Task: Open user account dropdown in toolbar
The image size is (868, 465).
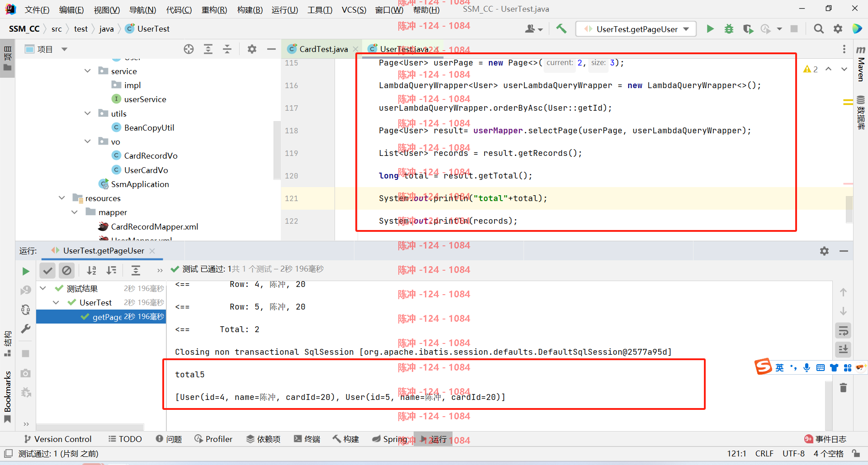Action: click(x=534, y=29)
